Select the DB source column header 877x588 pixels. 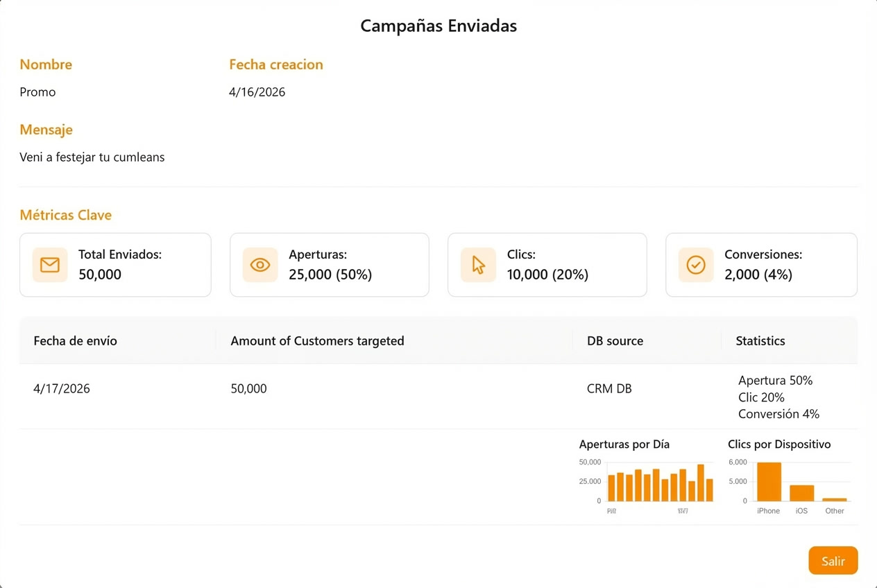(x=615, y=340)
